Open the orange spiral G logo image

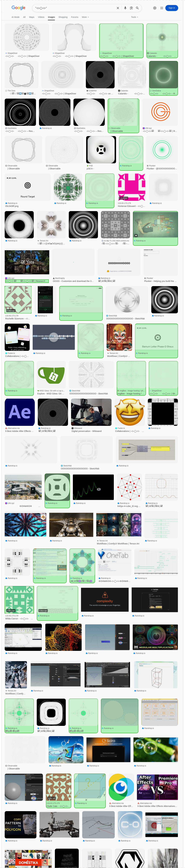(160, 113)
